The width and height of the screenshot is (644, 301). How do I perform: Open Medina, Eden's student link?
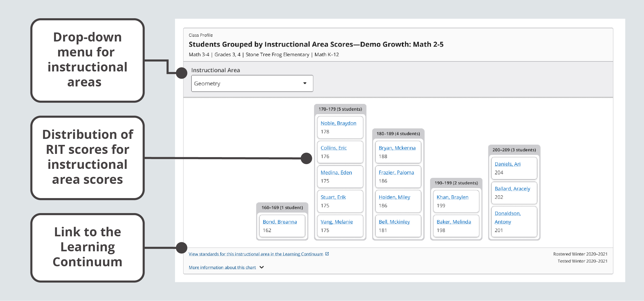pos(336,172)
